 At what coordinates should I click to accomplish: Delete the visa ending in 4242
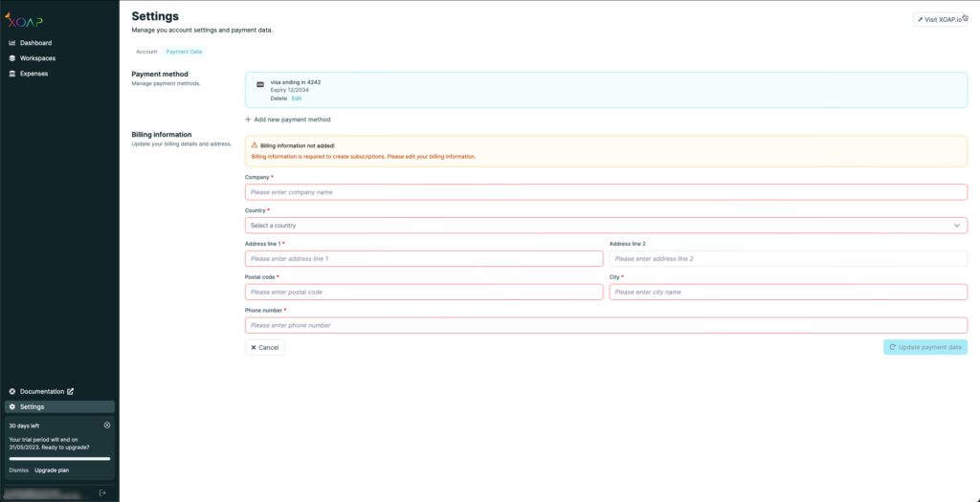278,98
